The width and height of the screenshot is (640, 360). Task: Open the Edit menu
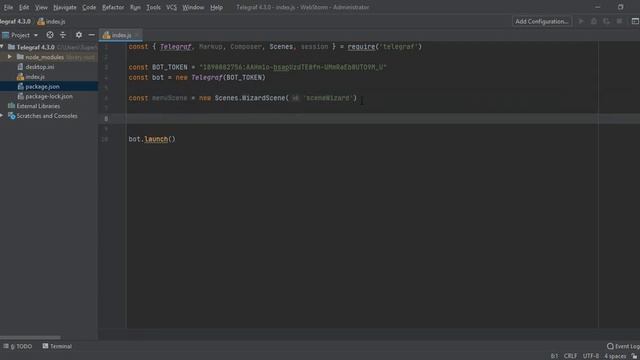[x=24, y=7]
